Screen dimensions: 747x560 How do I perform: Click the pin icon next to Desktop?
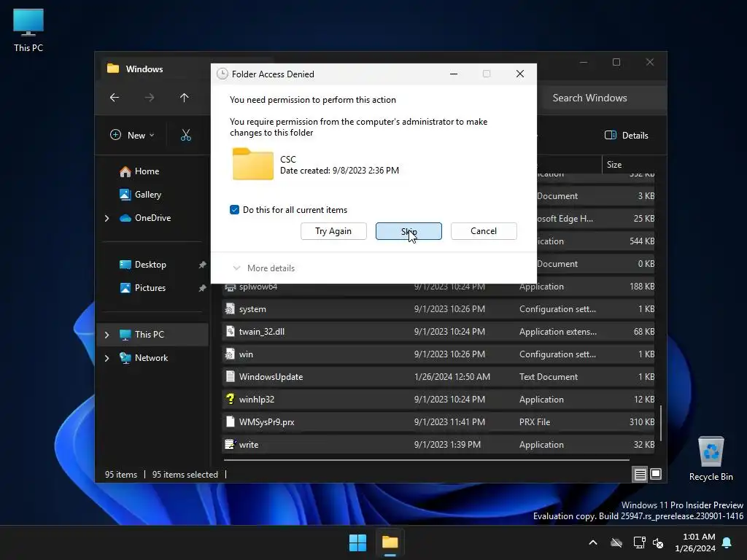click(203, 265)
